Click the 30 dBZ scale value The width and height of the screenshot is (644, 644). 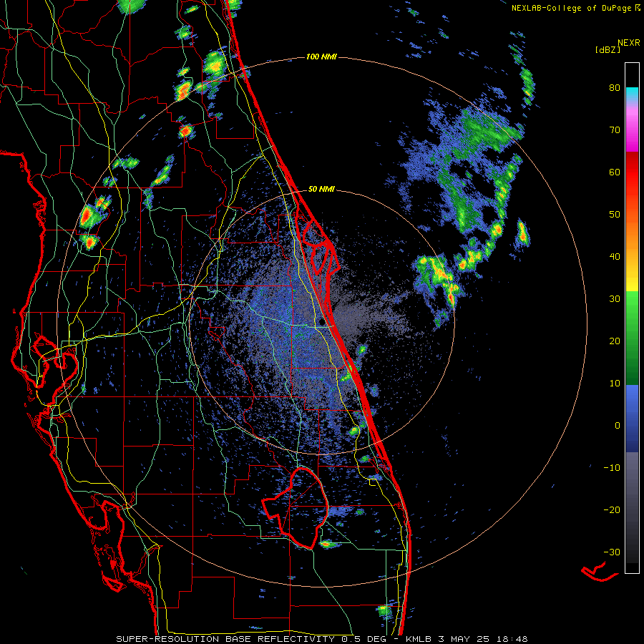point(615,299)
